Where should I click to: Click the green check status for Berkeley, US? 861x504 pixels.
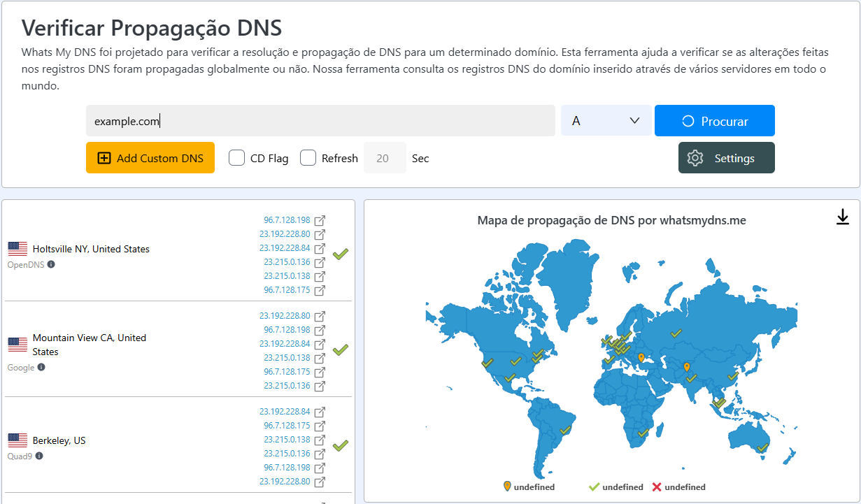(341, 445)
